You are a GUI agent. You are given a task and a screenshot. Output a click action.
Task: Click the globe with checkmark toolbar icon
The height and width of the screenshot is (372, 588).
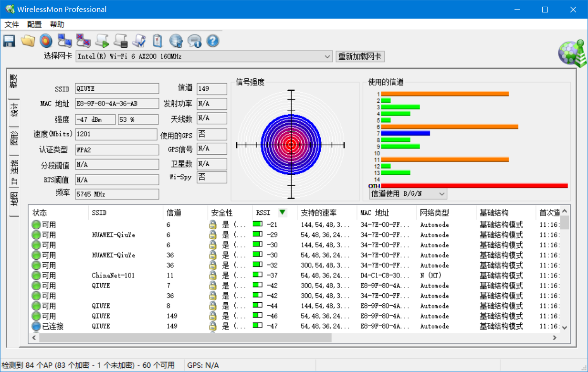point(176,41)
